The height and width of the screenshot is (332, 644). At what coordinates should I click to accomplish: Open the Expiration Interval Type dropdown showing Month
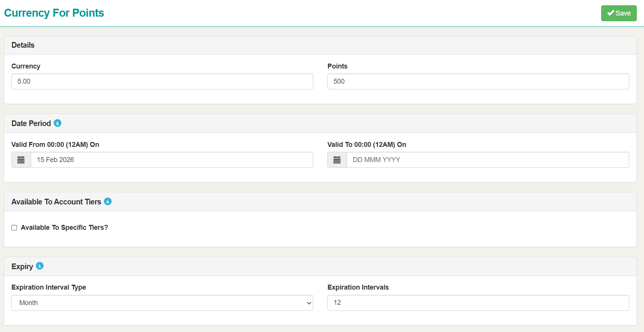pos(162,303)
